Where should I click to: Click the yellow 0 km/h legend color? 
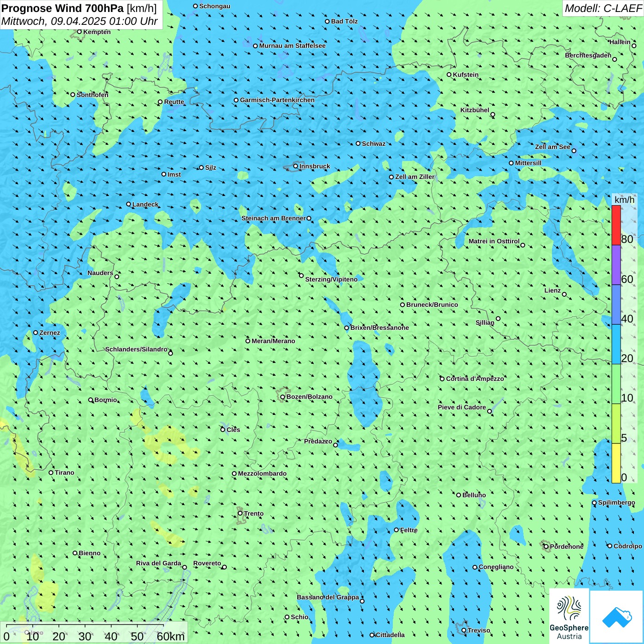616,463
